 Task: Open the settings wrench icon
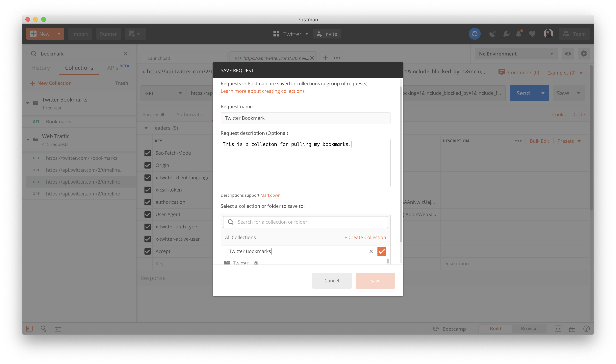point(506,34)
